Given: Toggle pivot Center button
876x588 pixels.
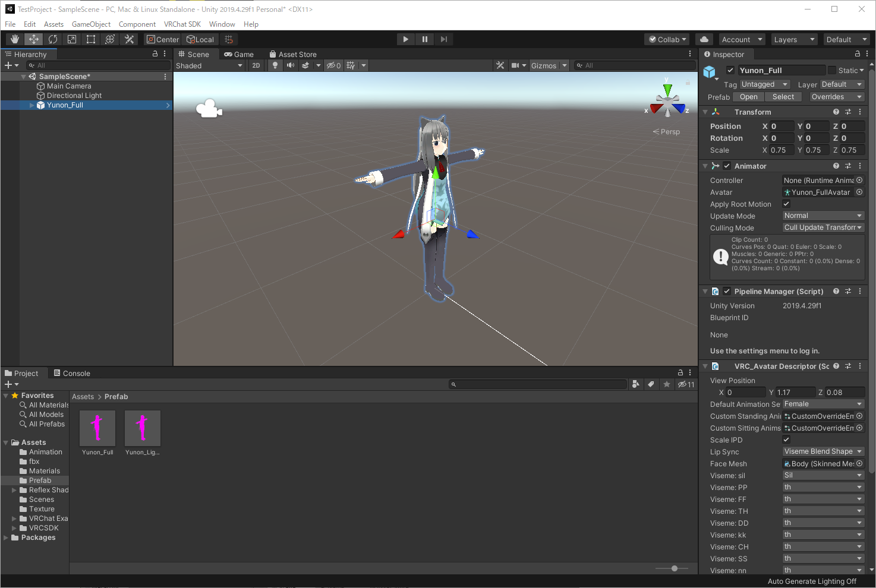Looking at the screenshot, I should [163, 39].
